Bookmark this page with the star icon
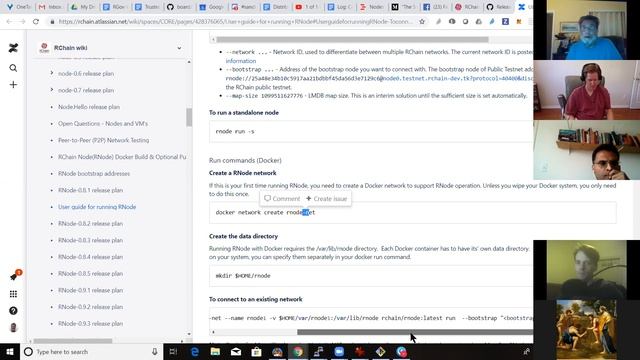This screenshot has width=640, height=360. (x=422, y=22)
